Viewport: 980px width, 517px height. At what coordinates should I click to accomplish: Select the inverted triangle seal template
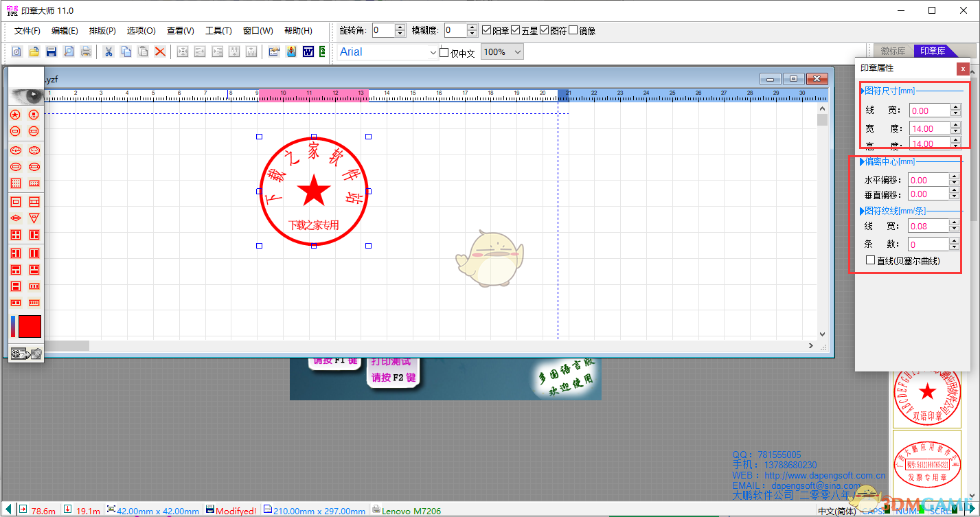(34, 218)
